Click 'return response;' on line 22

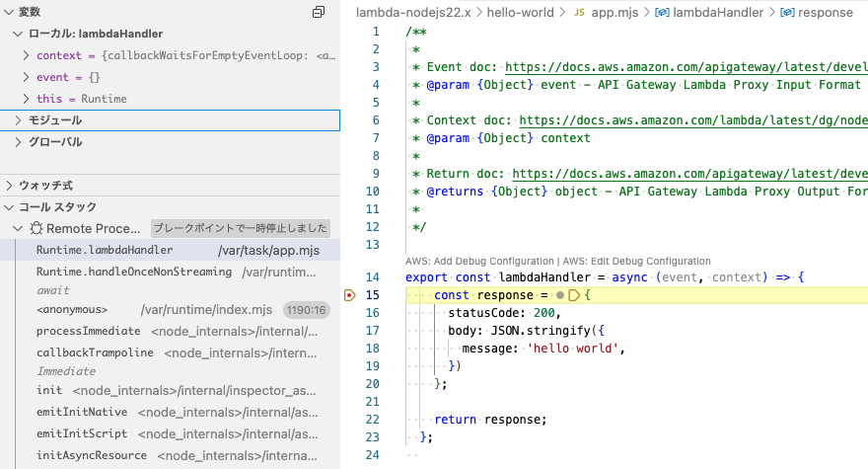pyautogui.click(x=490, y=420)
